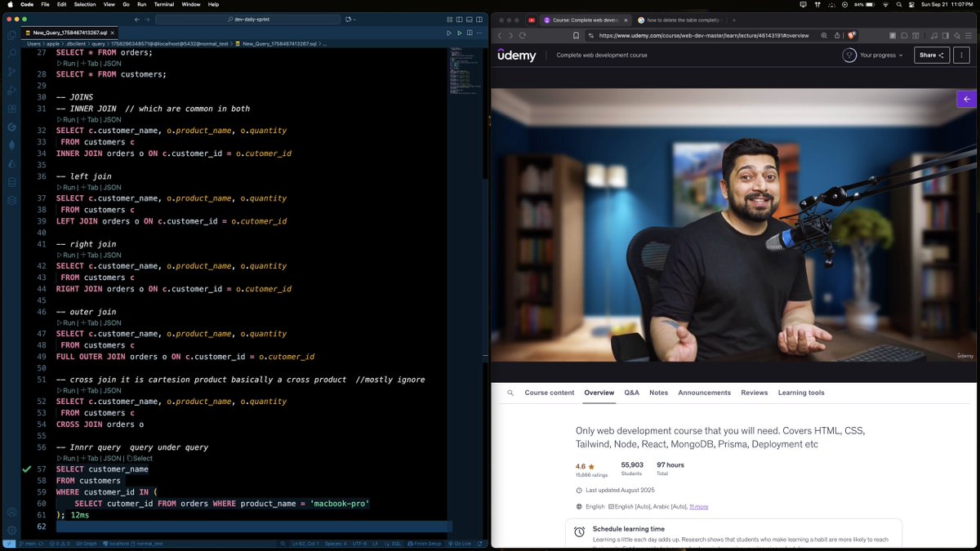
Task: Click the bookmark icon beside the URL
Action: click(x=577, y=35)
